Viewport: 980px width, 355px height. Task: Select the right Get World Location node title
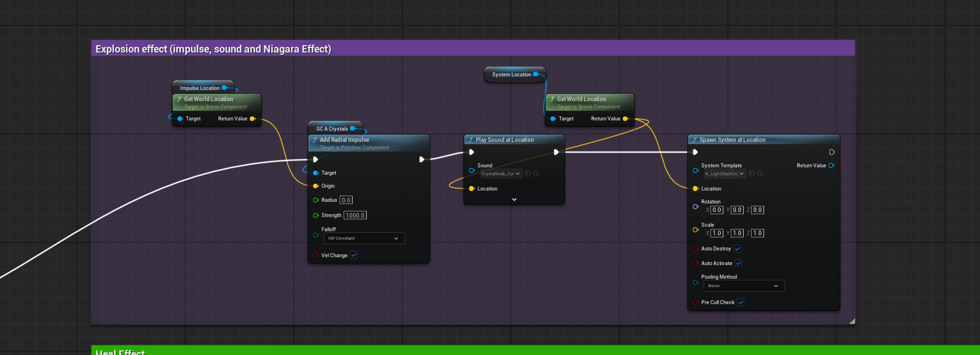point(582,99)
